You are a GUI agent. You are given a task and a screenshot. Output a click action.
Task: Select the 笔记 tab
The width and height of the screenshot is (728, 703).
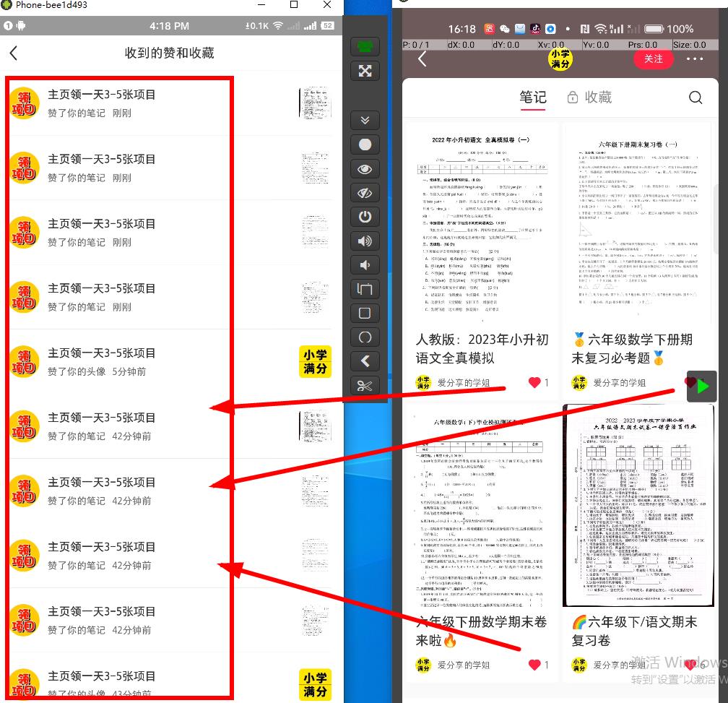point(534,98)
